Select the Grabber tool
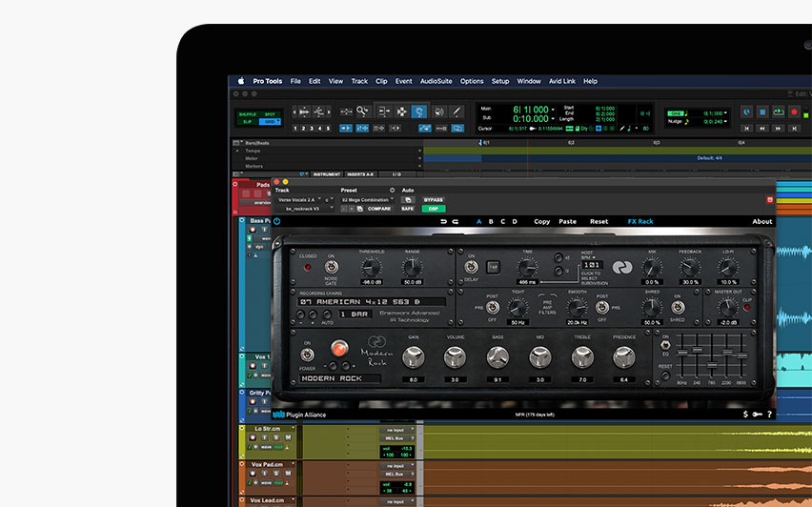Screen dimensions: 812x507 (x=419, y=112)
